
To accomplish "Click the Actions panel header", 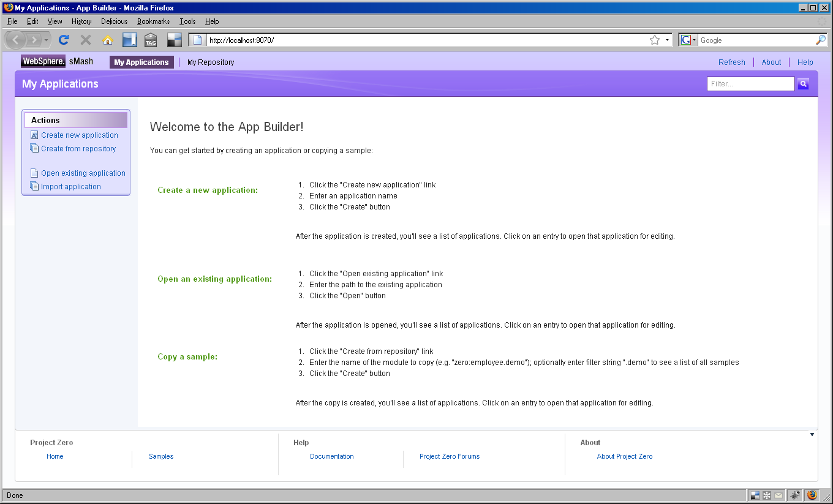I will click(76, 120).
